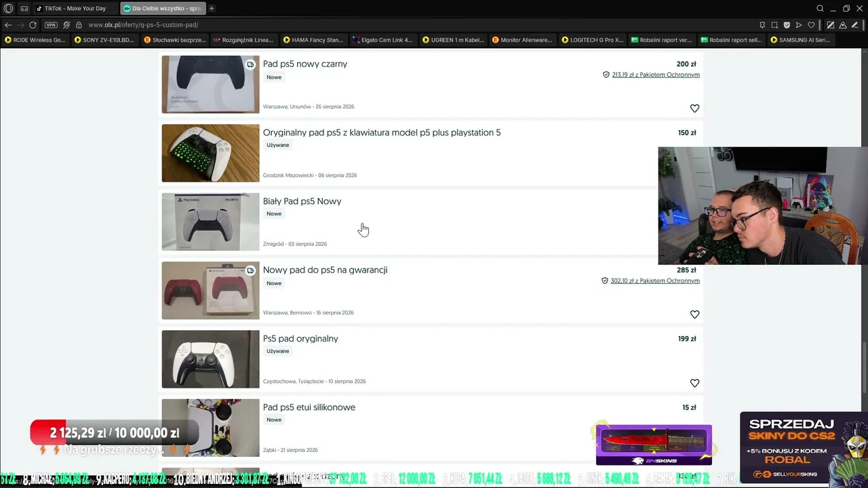The width and height of the screenshot is (868, 488).
Task: Click the 199 zł price
Action: click(687, 339)
